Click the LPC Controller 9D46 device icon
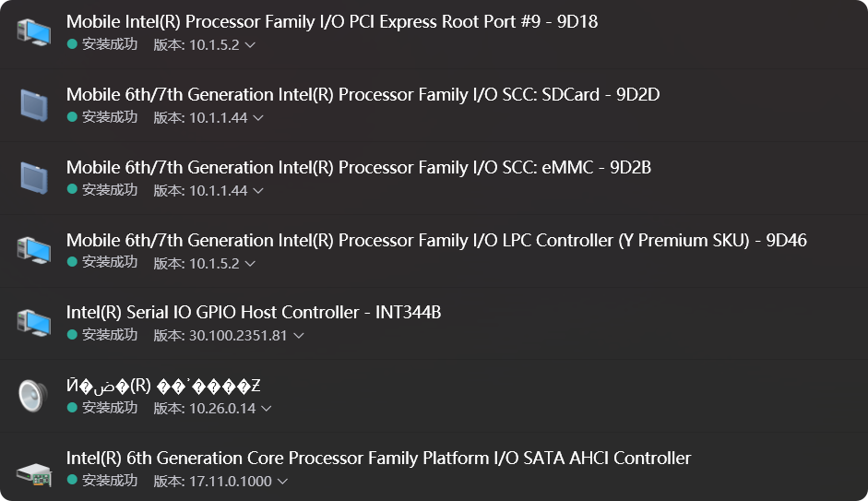Viewport: 868px width, 501px height. 34,249
